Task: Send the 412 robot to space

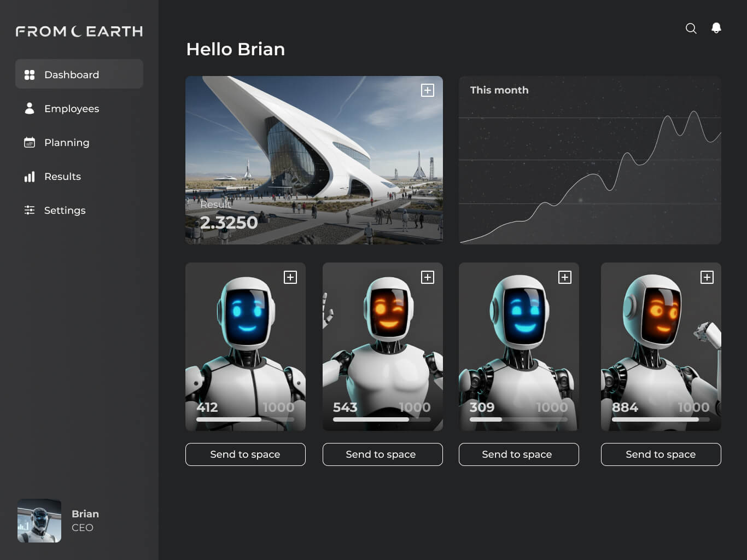Action: click(246, 454)
